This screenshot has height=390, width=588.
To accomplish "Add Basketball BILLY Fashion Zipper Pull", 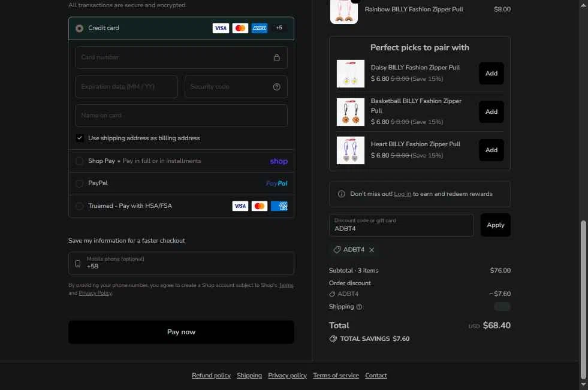I will pyautogui.click(x=491, y=111).
